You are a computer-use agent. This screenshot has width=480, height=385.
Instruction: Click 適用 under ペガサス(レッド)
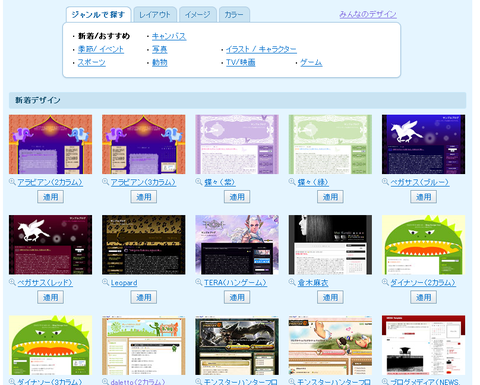[x=50, y=297]
